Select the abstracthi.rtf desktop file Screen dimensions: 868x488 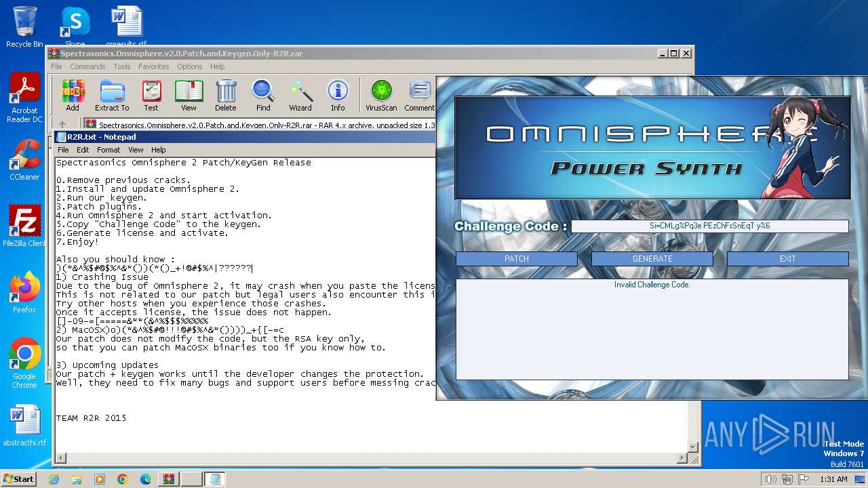tap(24, 426)
